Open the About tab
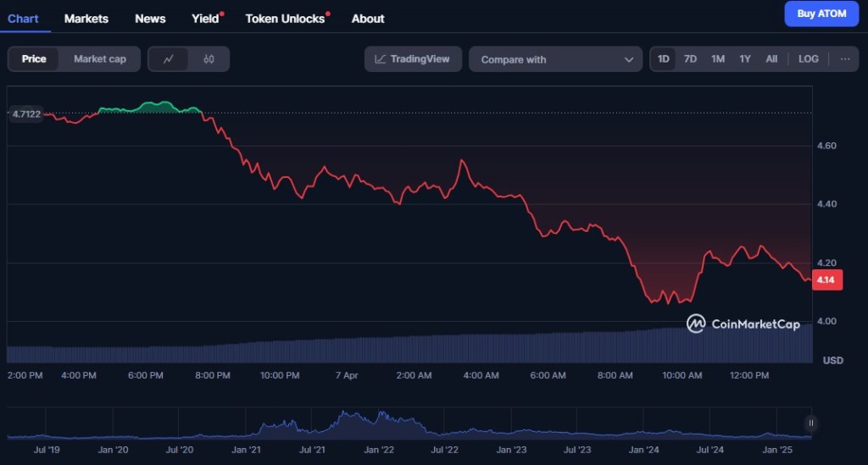Viewport: 868px width, 465px height. [x=368, y=19]
